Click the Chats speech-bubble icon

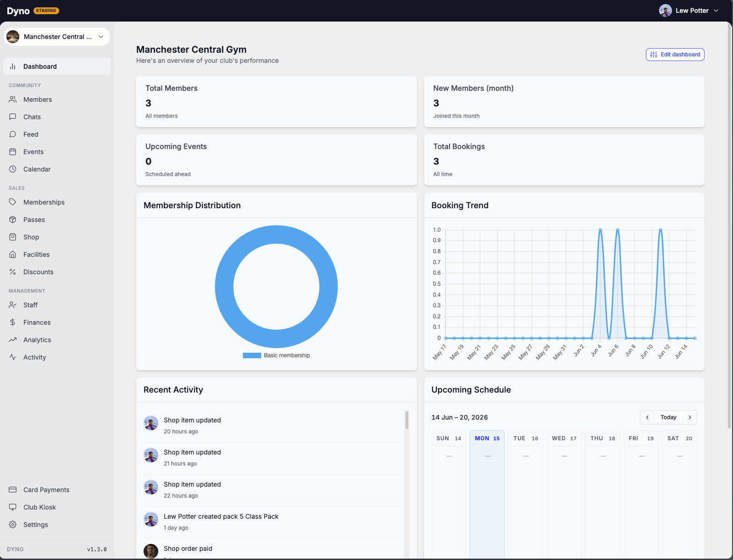click(13, 117)
